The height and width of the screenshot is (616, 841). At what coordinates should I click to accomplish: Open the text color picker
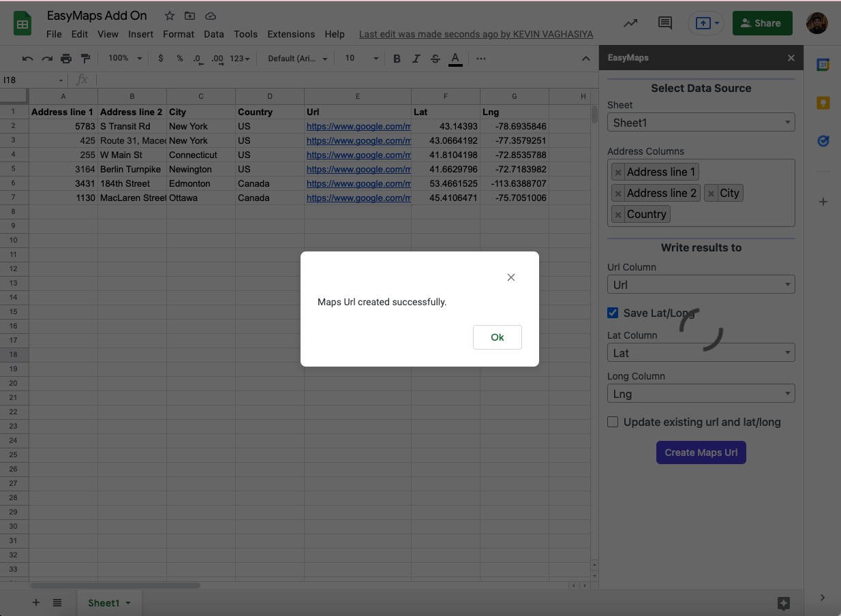pos(455,59)
